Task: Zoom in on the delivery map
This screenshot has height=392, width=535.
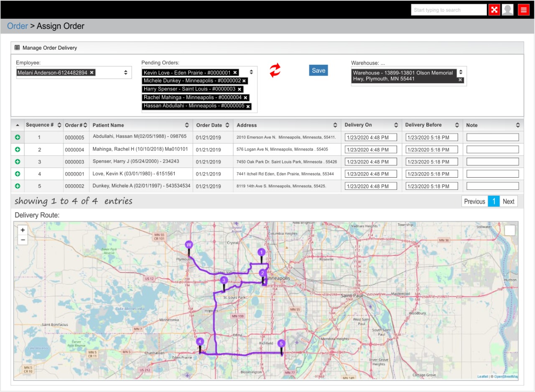Action: pos(23,230)
